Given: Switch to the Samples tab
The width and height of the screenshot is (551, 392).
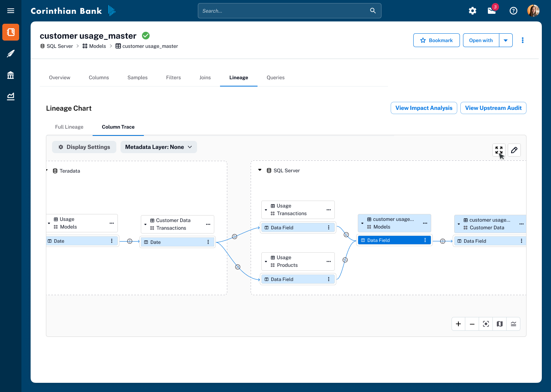Looking at the screenshot, I should tap(137, 77).
